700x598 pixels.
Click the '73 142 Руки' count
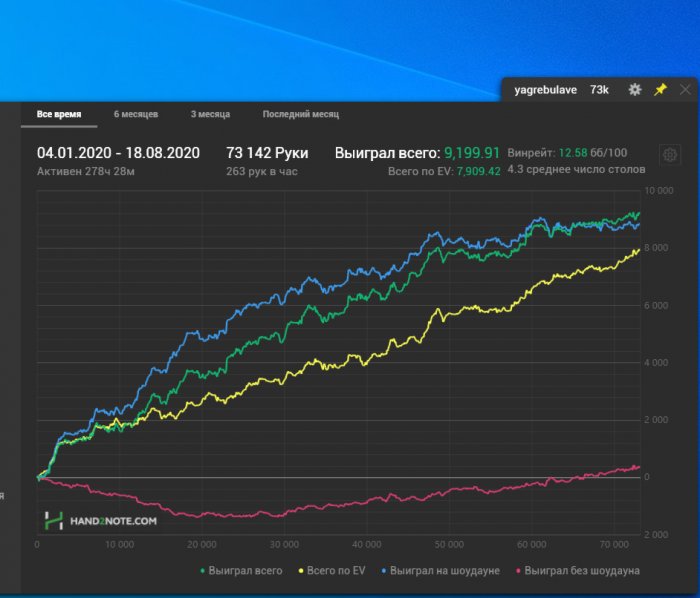point(267,153)
